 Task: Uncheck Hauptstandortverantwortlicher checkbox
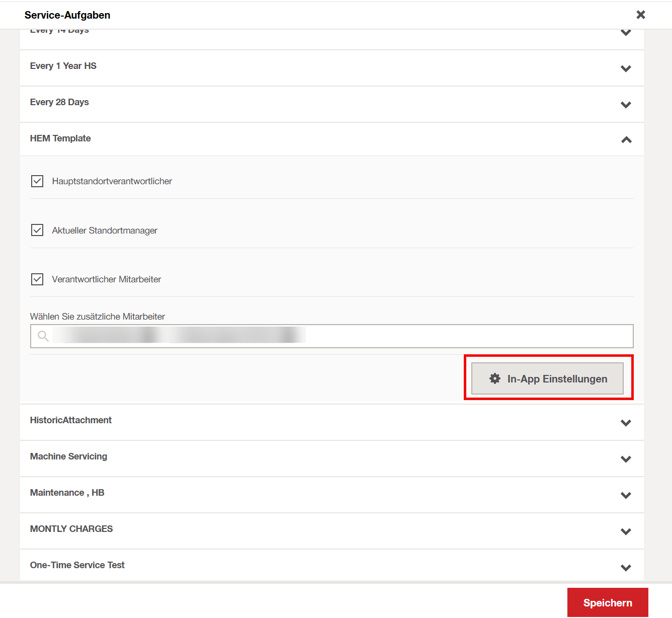pos(37,181)
